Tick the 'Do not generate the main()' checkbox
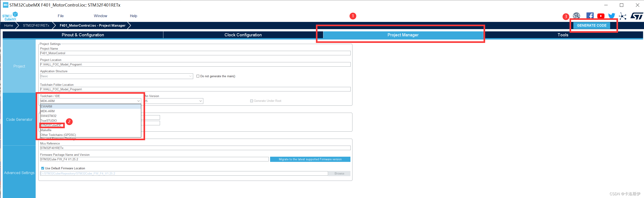644x198 pixels. pos(198,76)
